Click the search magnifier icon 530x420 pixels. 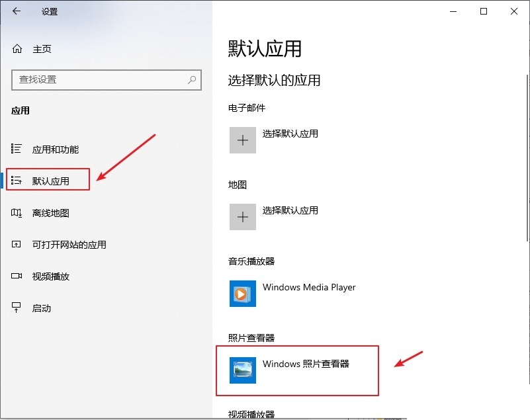click(192, 80)
